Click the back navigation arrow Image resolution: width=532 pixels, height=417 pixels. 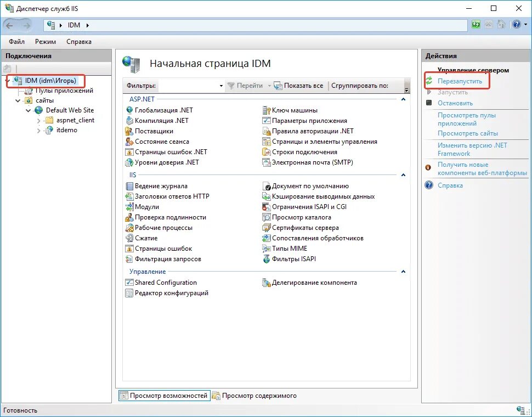pos(9,25)
